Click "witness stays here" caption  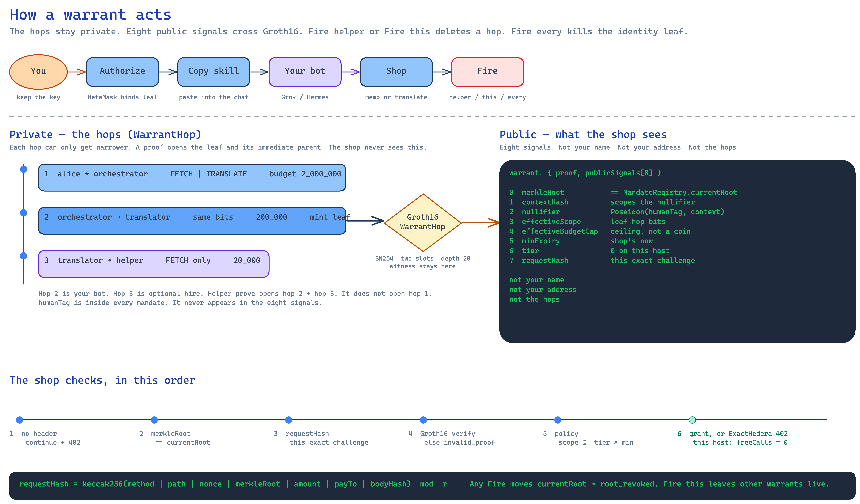point(423,266)
